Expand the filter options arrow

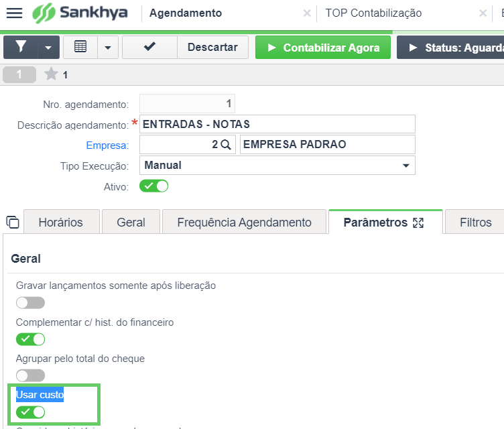(x=48, y=48)
